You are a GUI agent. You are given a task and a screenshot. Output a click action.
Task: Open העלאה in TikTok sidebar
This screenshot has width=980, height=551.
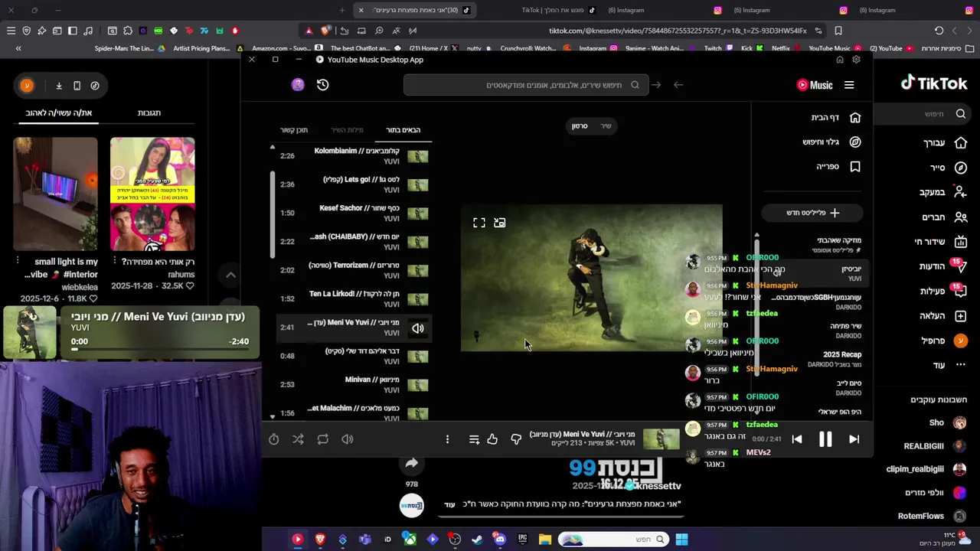pos(943,315)
